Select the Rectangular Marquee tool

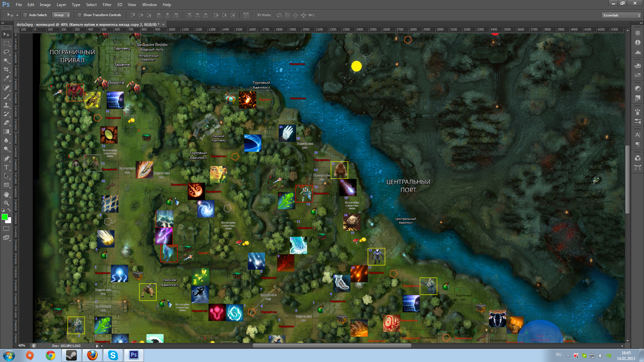pos(6,43)
